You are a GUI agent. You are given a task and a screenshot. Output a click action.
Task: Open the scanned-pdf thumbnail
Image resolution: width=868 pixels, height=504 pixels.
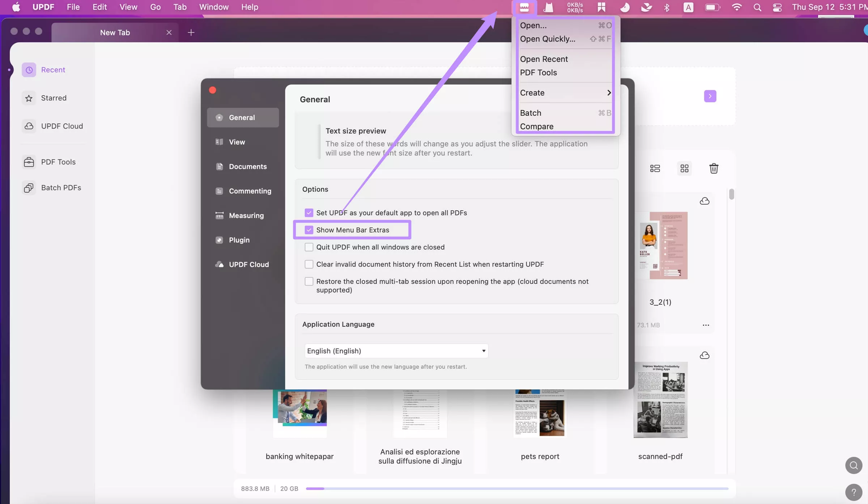[660, 400]
